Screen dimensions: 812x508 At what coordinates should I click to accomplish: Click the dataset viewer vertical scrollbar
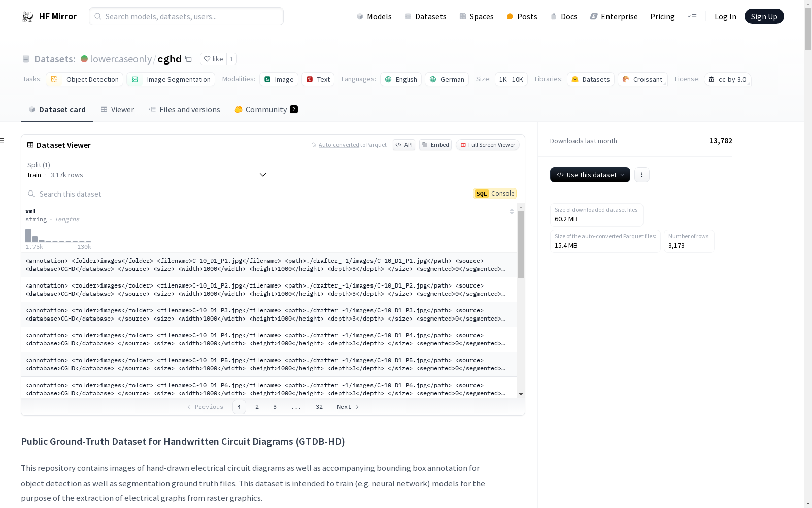521,245
